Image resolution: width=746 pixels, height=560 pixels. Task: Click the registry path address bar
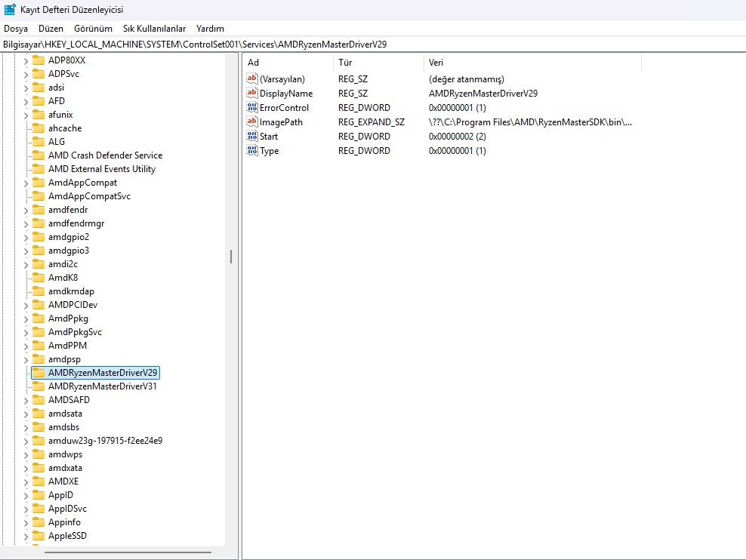(x=373, y=45)
